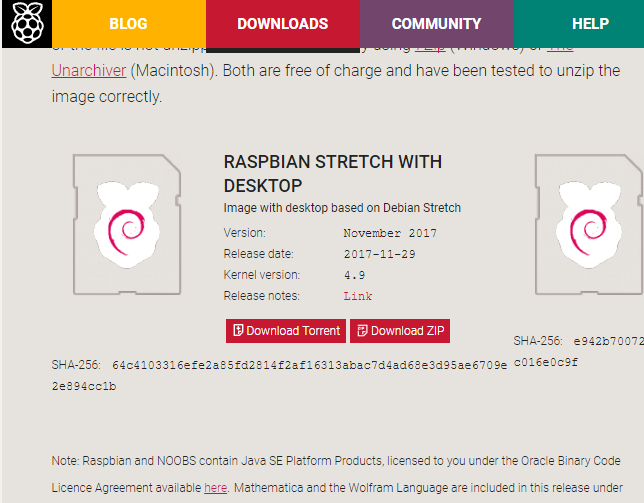The width and height of the screenshot is (644, 503).
Task: Click the SHA-256 hash starting 64c4103316
Action: tap(279, 376)
